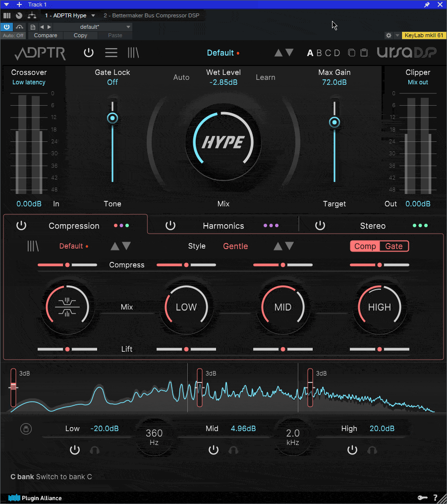447x504 pixels.
Task: Toggle the High band power button
Action: 352,450
